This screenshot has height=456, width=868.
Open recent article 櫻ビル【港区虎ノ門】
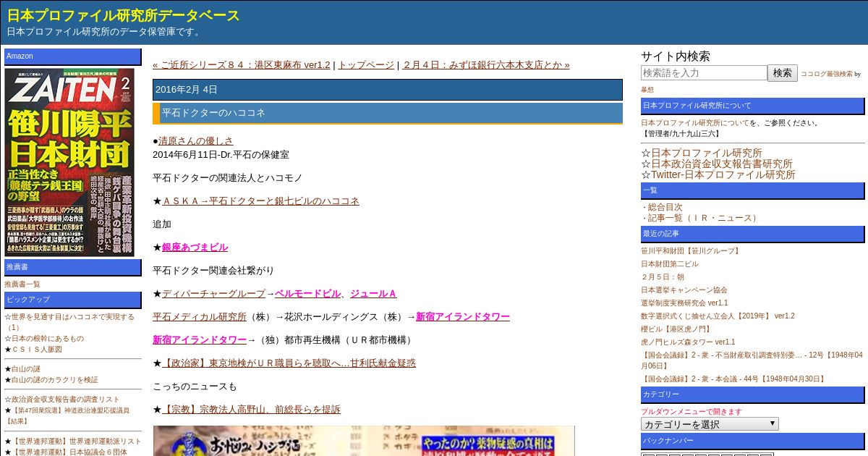click(x=676, y=329)
